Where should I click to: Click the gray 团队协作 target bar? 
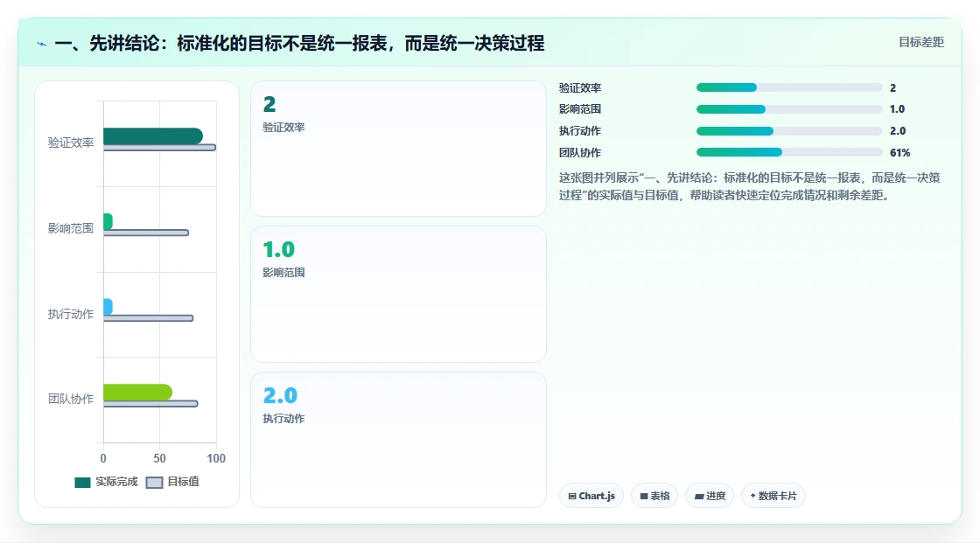150,404
